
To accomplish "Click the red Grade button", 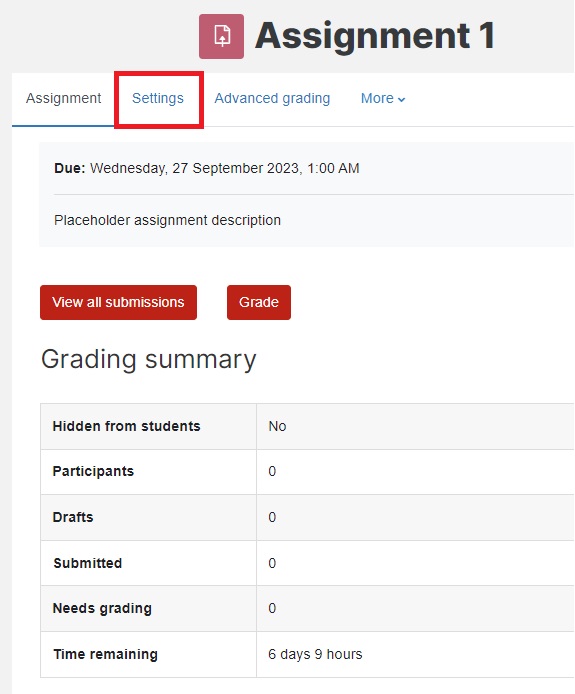I will [259, 302].
